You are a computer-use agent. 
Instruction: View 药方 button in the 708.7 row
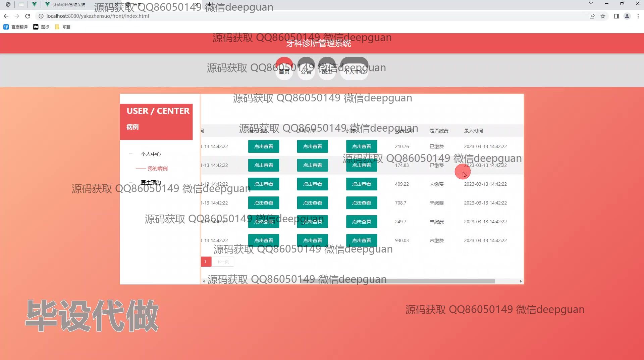[362, 203]
